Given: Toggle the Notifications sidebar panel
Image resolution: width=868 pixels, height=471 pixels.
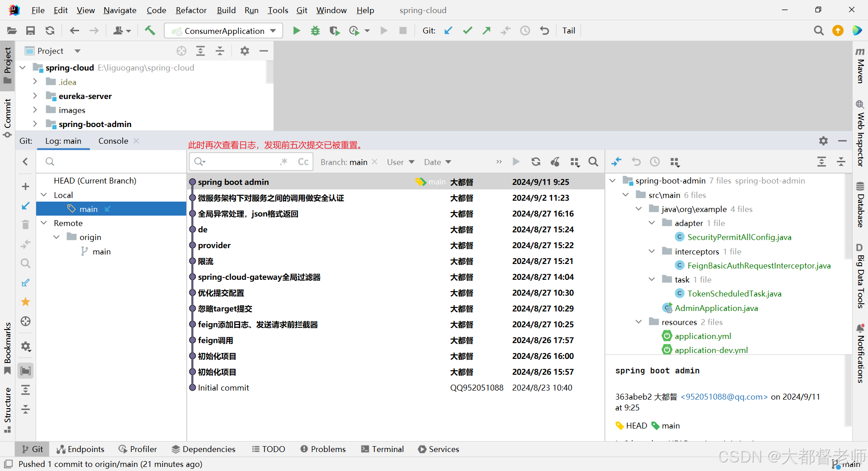Looking at the screenshot, I should pyautogui.click(x=860, y=353).
